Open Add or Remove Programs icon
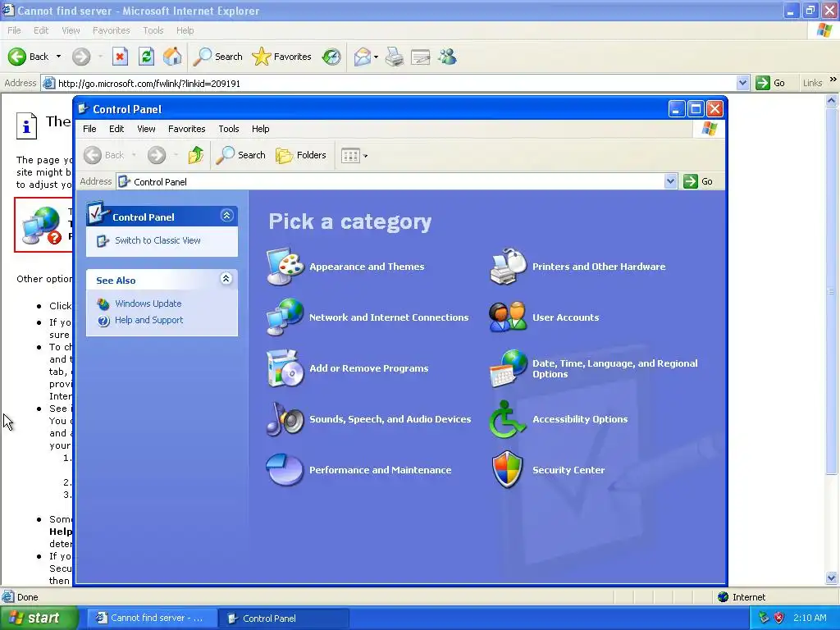This screenshot has height=630, width=840. 285,368
